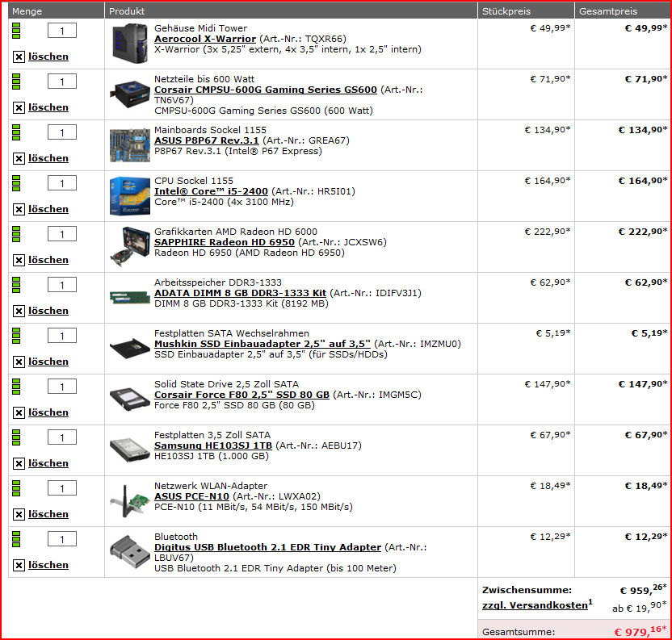
Task: Click the löschen link for ASUS P8P67 mainboard
Action: pyautogui.click(x=48, y=158)
